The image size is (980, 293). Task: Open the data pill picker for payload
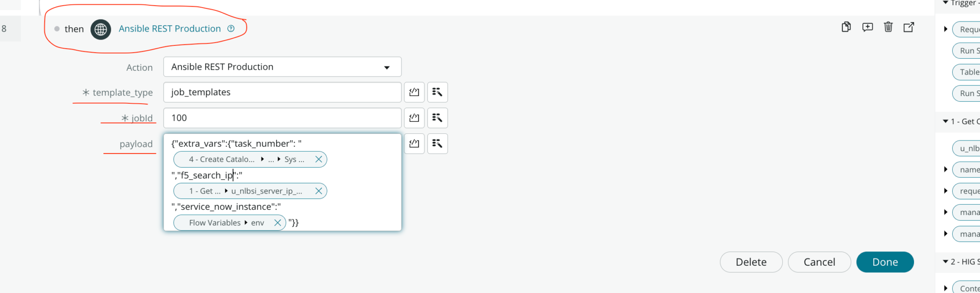click(437, 143)
